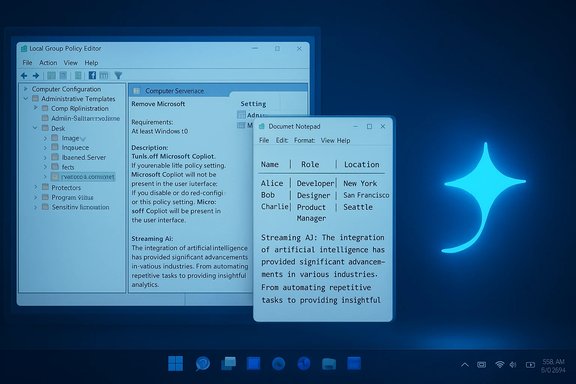
Task: Click 'San Francisco' in the Notepad table
Action: (x=366, y=195)
